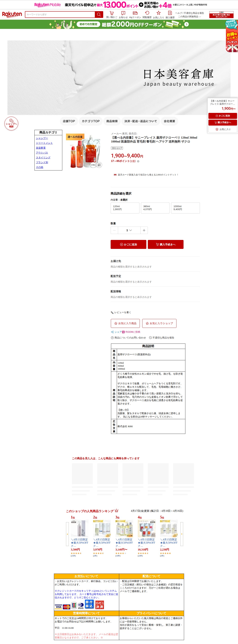
Task: Select the 1000ml 9,400円 size option
Action: coord(185,208)
